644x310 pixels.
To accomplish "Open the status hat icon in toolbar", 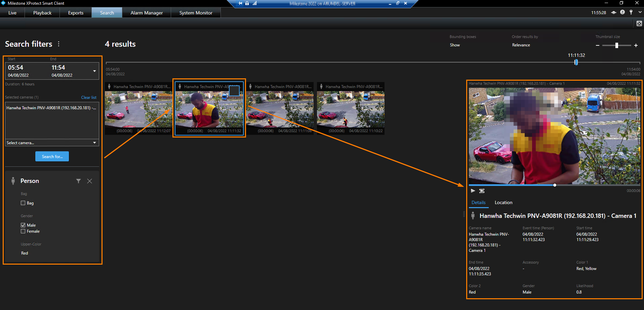I will [x=614, y=12].
